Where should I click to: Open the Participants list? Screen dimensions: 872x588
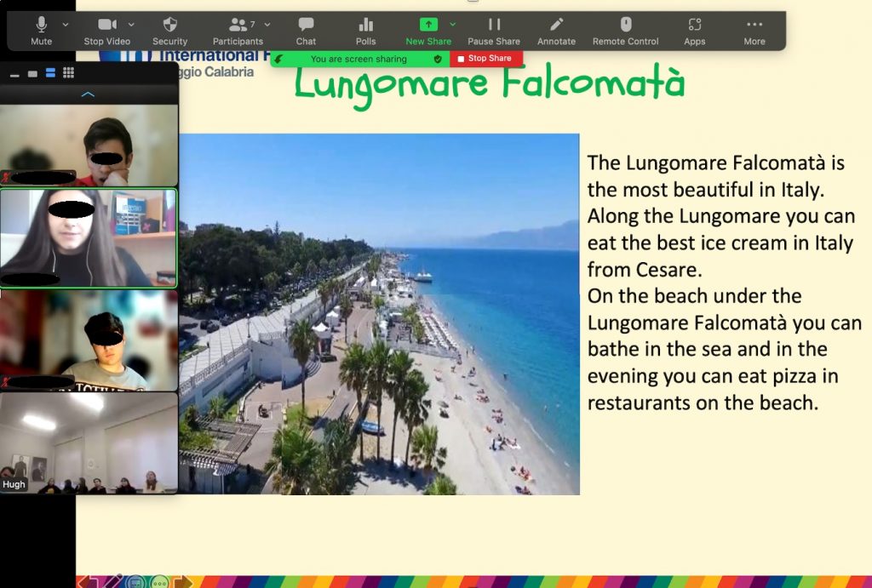tap(238, 31)
